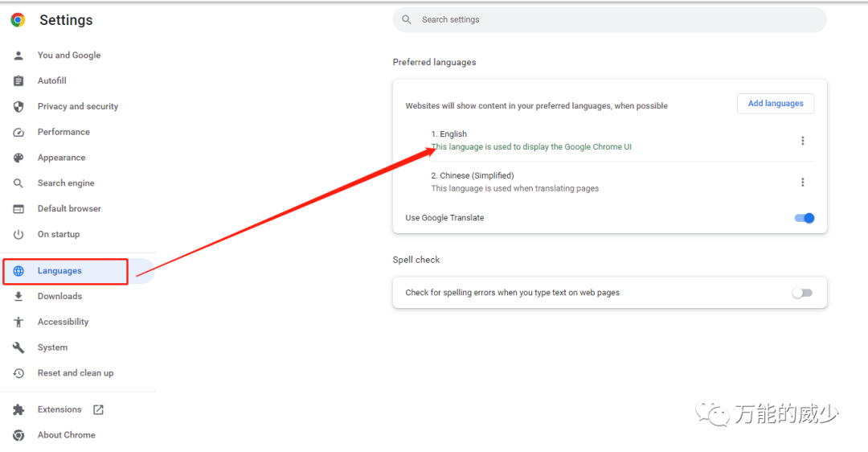This screenshot has height=452, width=868.
Task: Go to Search engine settings
Action: (66, 183)
